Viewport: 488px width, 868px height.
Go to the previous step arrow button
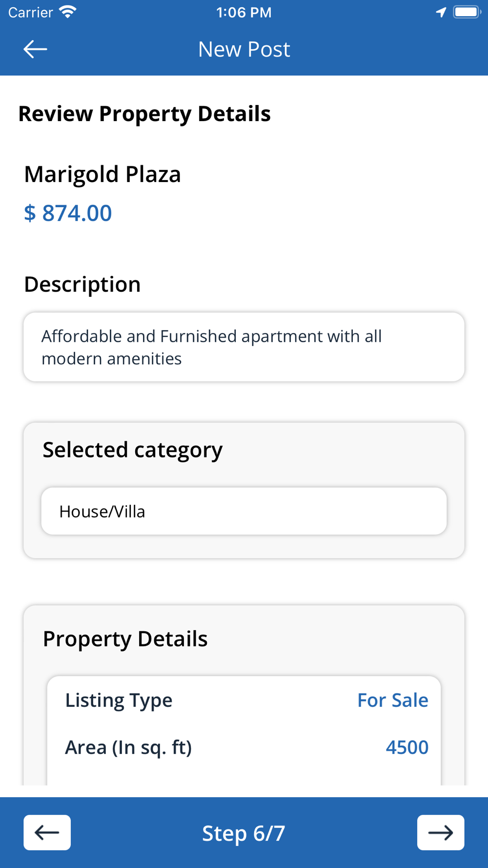(x=47, y=832)
